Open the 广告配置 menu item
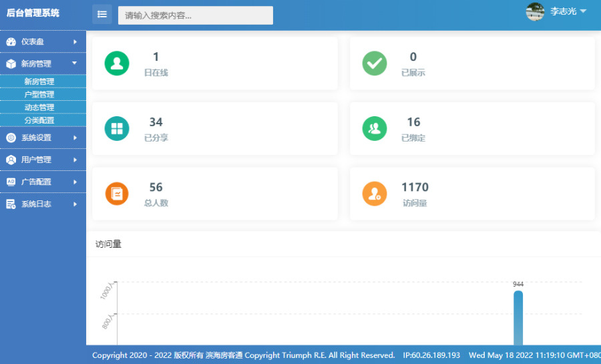 tap(43, 182)
